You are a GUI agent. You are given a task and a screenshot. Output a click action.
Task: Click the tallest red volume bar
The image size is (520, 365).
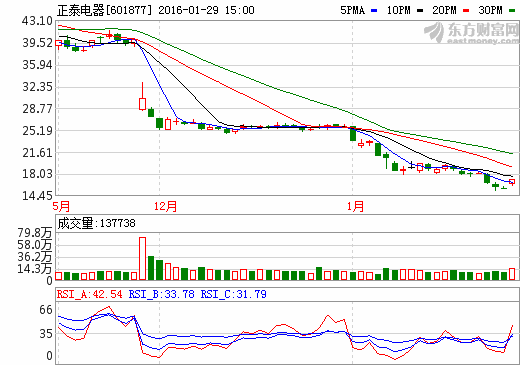[x=142, y=258]
